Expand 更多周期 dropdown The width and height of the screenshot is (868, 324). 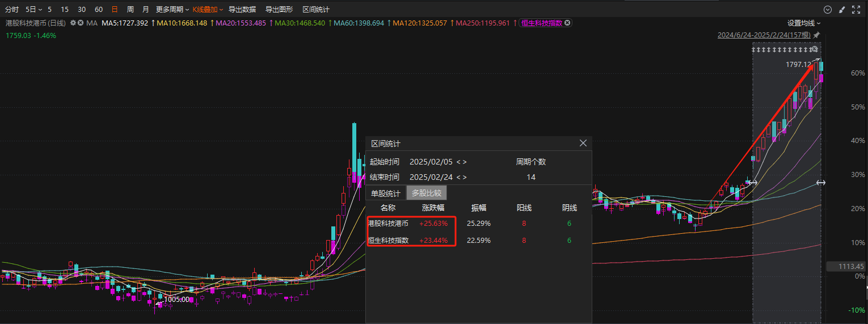[x=172, y=10]
